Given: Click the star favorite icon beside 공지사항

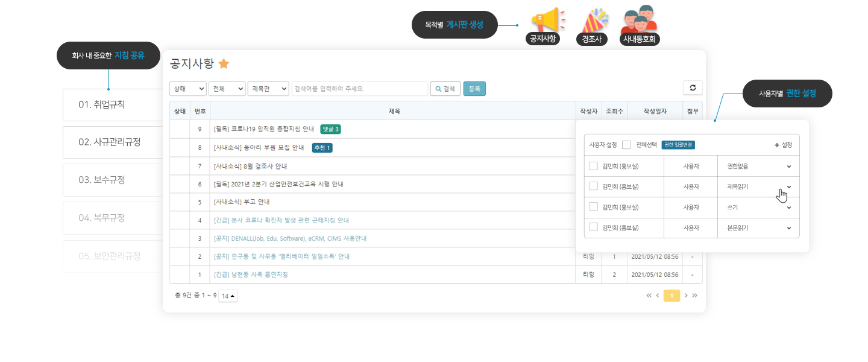Looking at the screenshot, I should point(224,63).
